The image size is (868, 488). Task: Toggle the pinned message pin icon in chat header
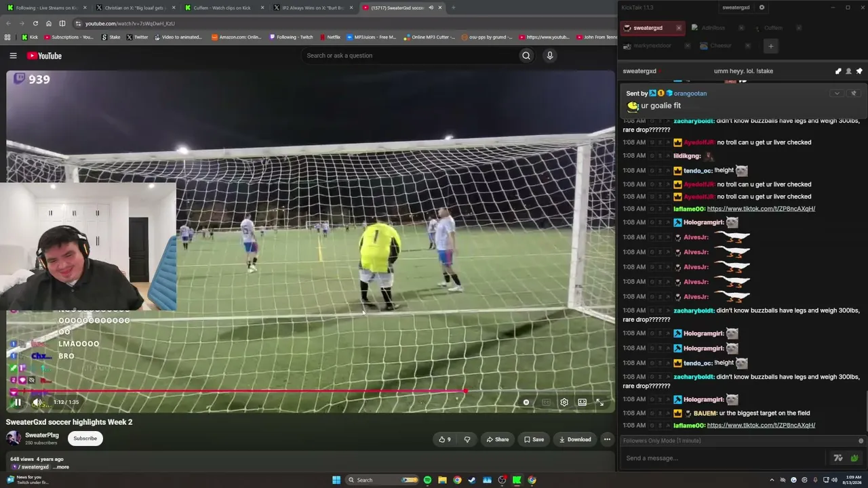pyautogui.click(x=859, y=71)
